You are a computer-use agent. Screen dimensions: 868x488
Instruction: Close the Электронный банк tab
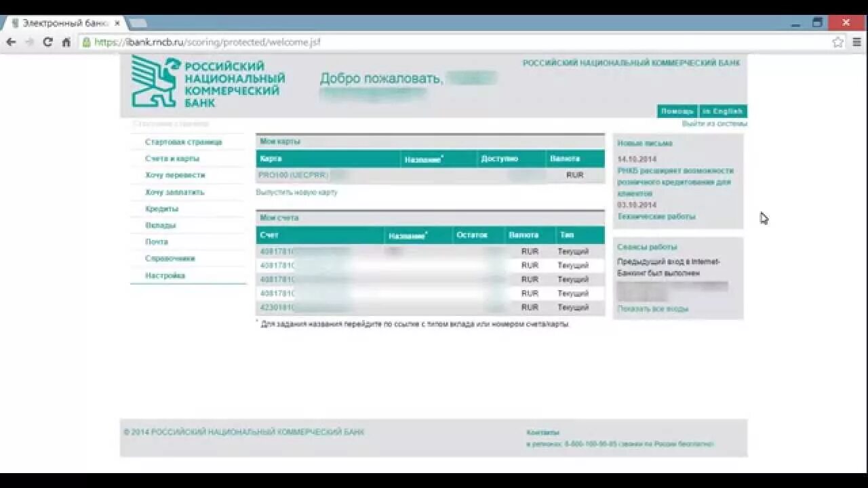coord(117,23)
